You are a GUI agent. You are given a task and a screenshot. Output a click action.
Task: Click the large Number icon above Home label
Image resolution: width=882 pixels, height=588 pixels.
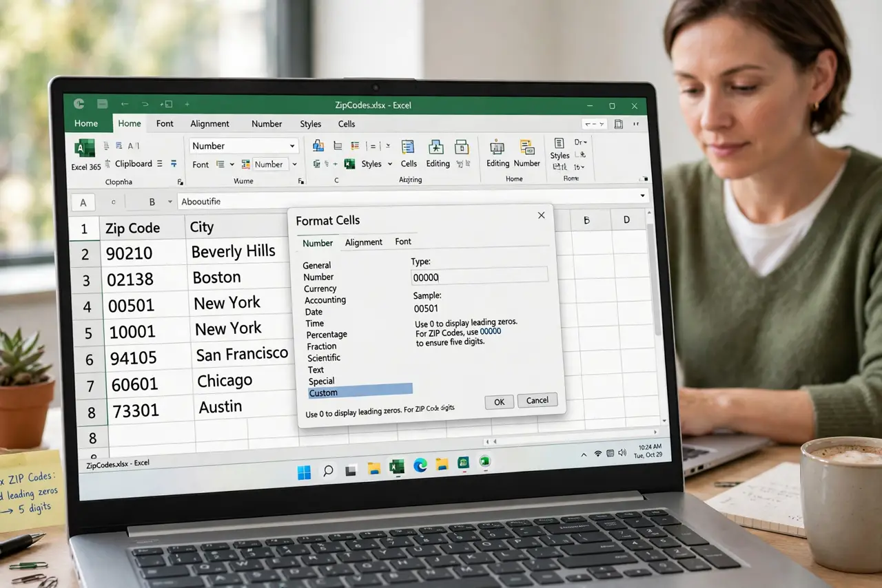(526, 147)
